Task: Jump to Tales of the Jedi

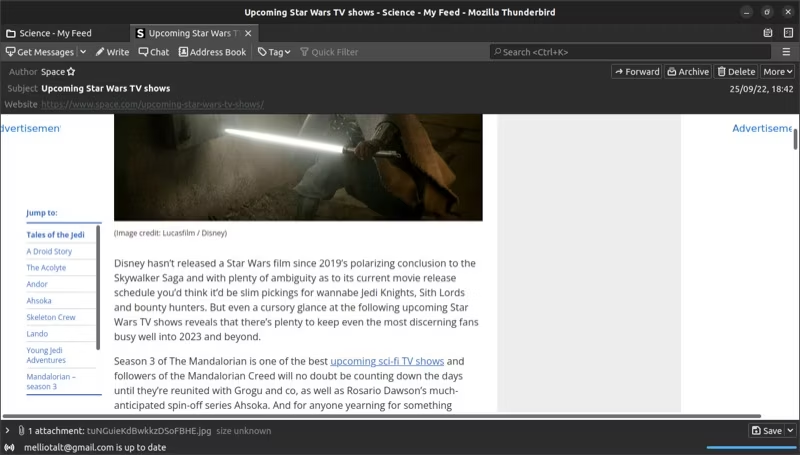Action: (56, 235)
